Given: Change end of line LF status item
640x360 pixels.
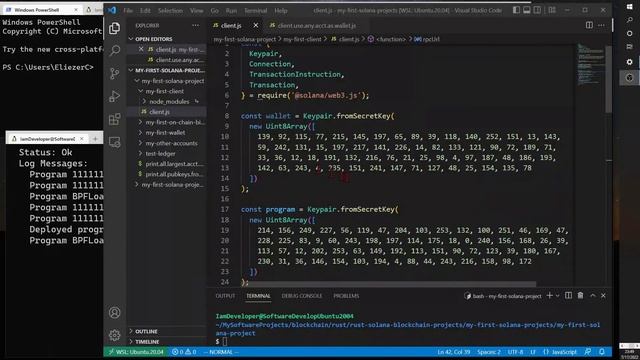Looking at the screenshot, I should pyautogui.click(x=533, y=351).
